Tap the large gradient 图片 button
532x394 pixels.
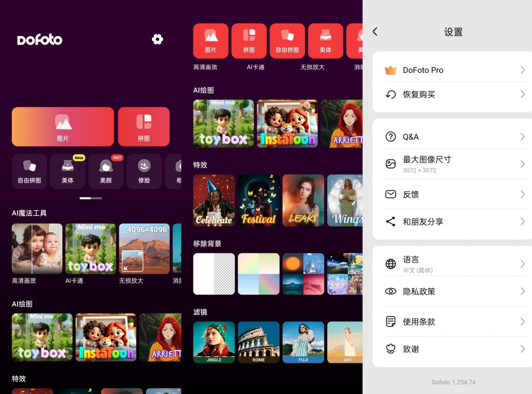tap(63, 127)
